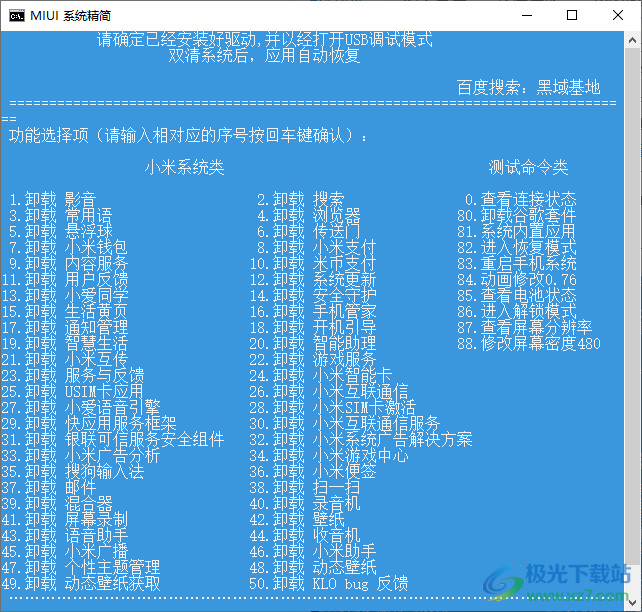Viewport: 642px width, 612px height.
Task: Click the scrollbar up arrow
Action: (x=632, y=40)
